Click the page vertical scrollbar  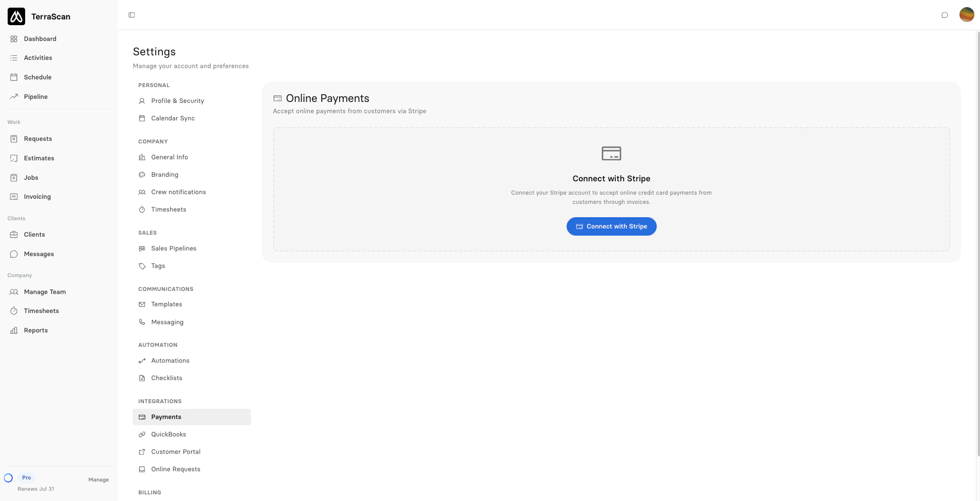point(978,243)
